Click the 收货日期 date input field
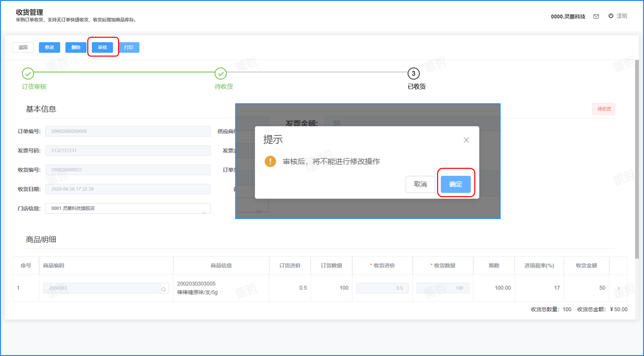644x356 pixels. (x=128, y=189)
